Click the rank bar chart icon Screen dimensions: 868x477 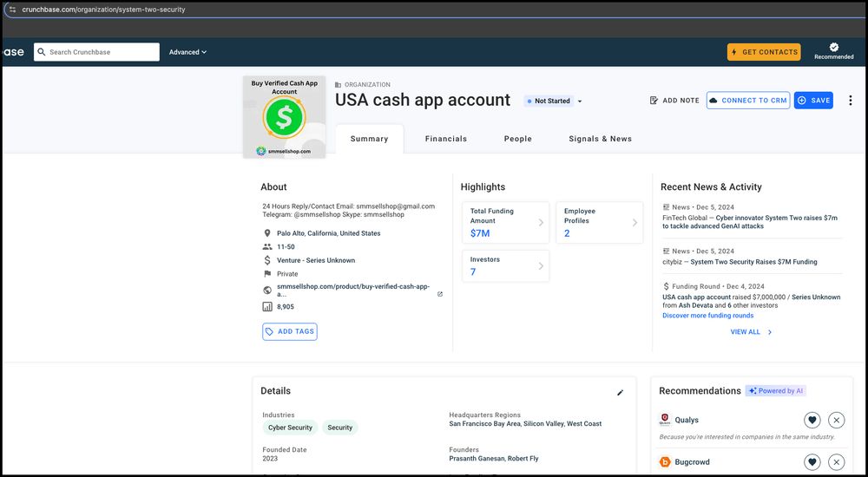(x=267, y=306)
